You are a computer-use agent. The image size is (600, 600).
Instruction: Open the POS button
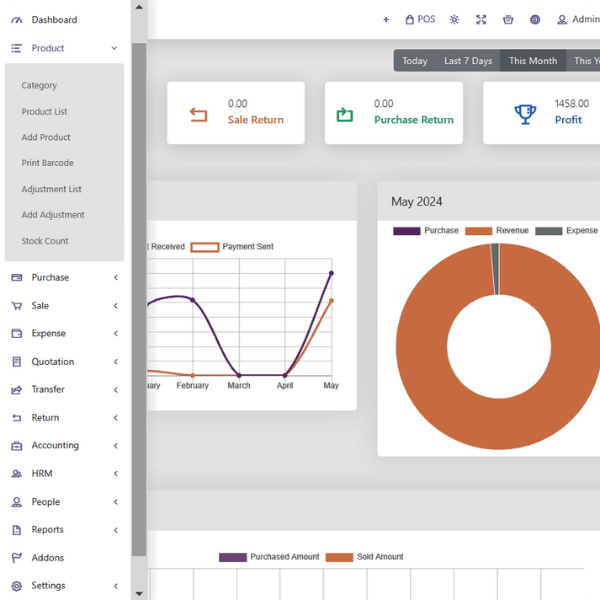420,19
